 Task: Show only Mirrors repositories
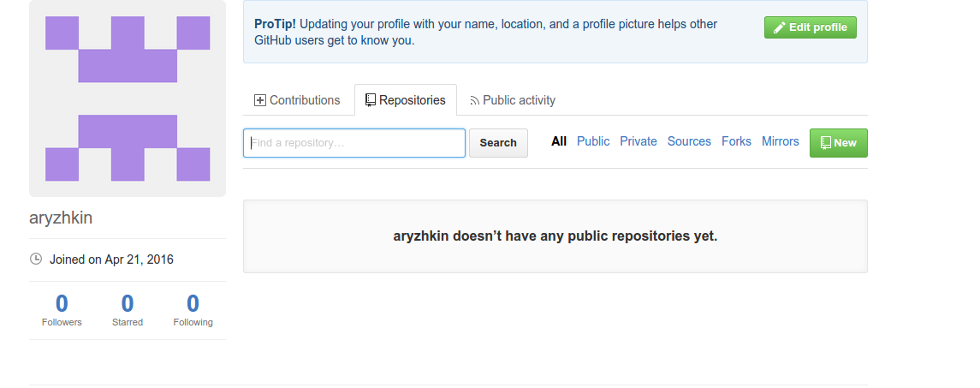[x=780, y=141]
